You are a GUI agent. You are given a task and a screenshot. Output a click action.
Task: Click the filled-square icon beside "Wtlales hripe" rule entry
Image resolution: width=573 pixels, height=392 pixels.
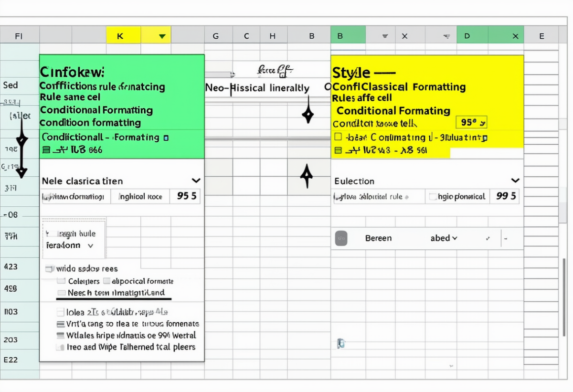[60, 335]
